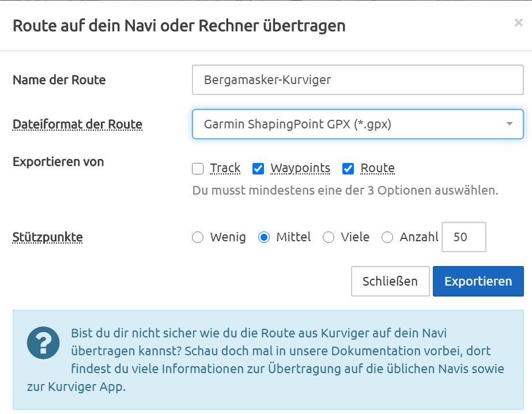Open the Garmin ShapingPoint GPX format dropdown
Screen dimensions: 532x414
[357, 124]
